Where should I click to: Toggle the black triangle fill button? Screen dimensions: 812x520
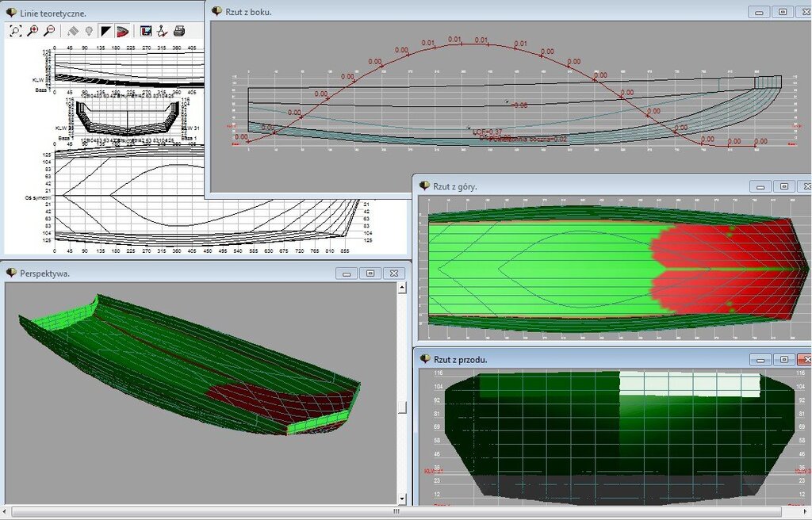105,31
